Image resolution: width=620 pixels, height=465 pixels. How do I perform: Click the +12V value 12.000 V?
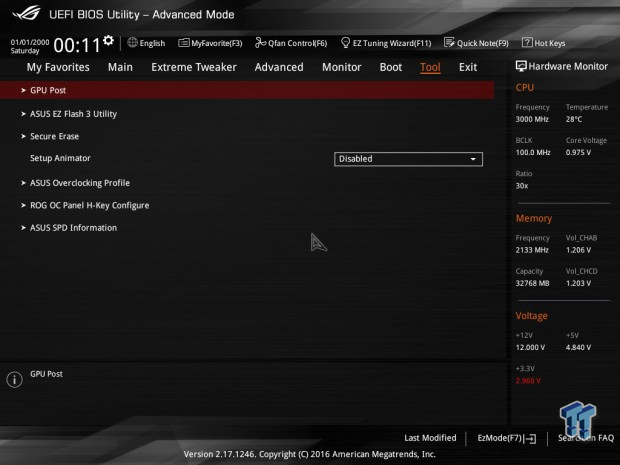530,347
